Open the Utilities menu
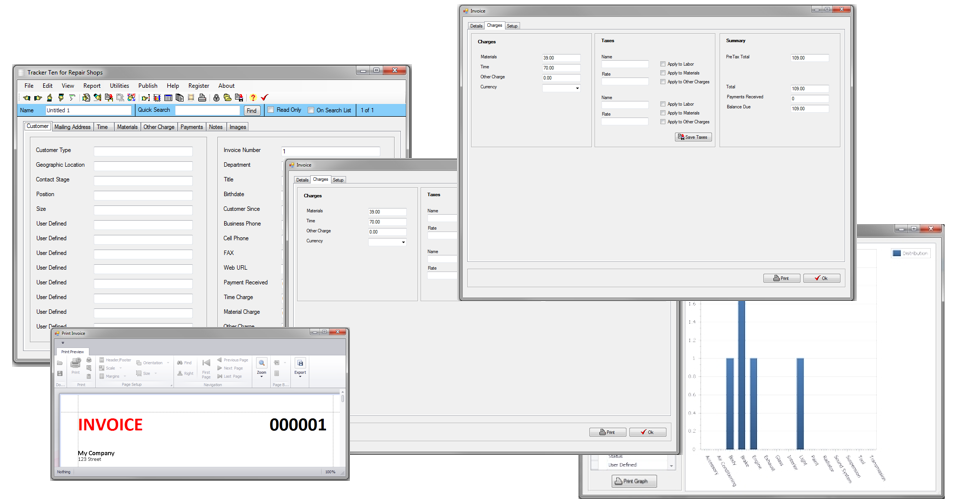The height and width of the screenshot is (500, 960). pyautogui.click(x=119, y=86)
